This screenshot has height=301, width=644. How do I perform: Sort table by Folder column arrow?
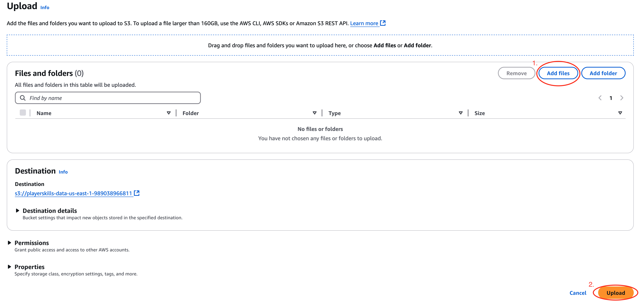314,113
